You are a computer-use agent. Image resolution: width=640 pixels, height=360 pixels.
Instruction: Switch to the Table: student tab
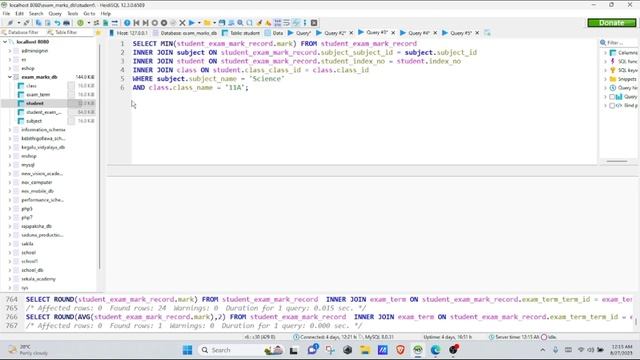241,33
